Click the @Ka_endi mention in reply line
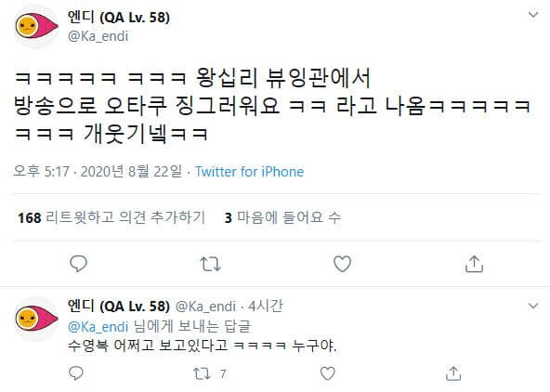 [x=98, y=327]
